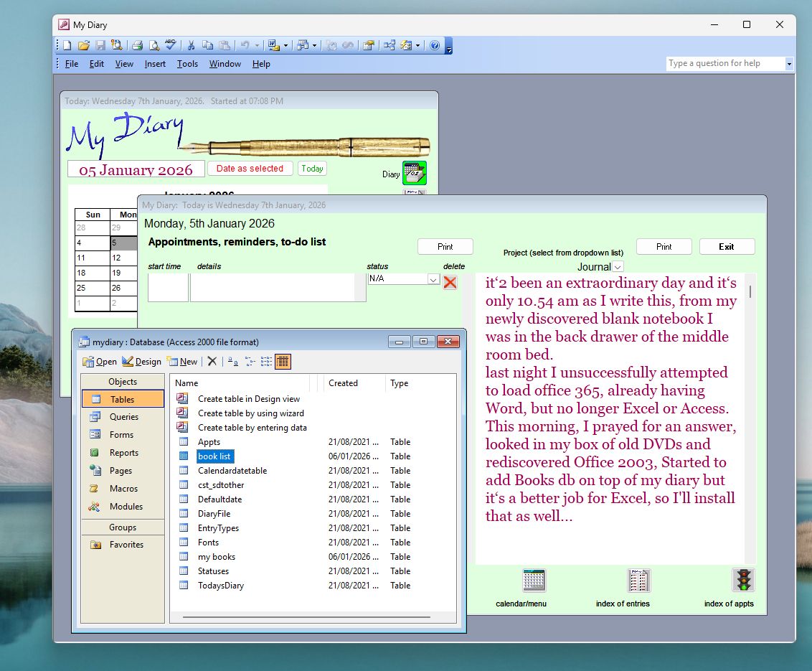Switch to List view in database window
This screenshot has height=671, width=812.
[266, 362]
